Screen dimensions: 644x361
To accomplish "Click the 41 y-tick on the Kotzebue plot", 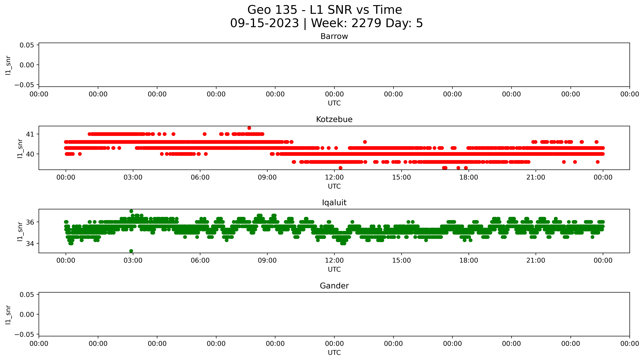I will [x=30, y=134].
